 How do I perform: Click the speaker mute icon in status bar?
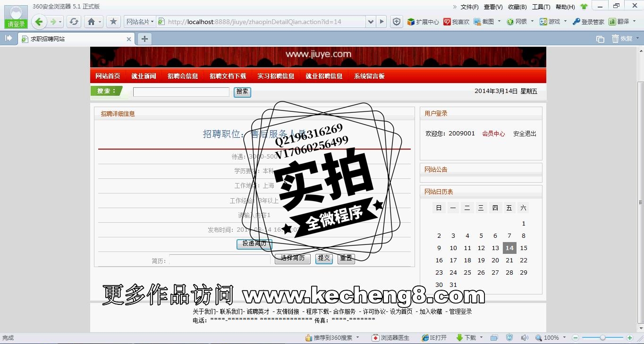(x=525, y=338)
